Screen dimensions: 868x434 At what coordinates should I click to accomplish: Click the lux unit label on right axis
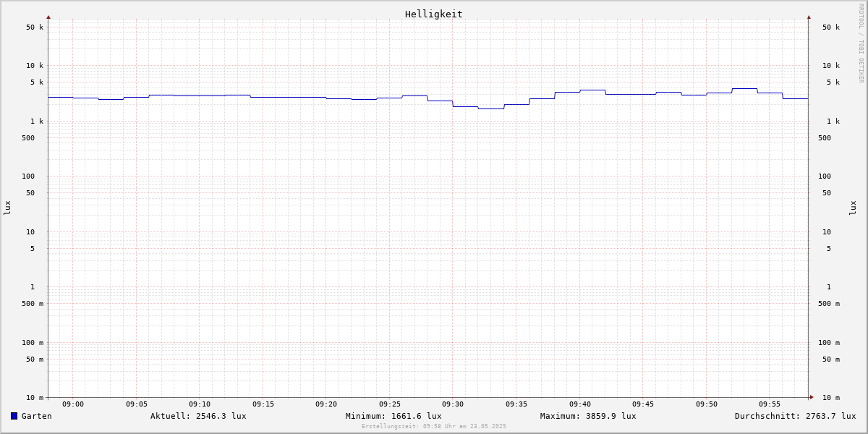853,208
